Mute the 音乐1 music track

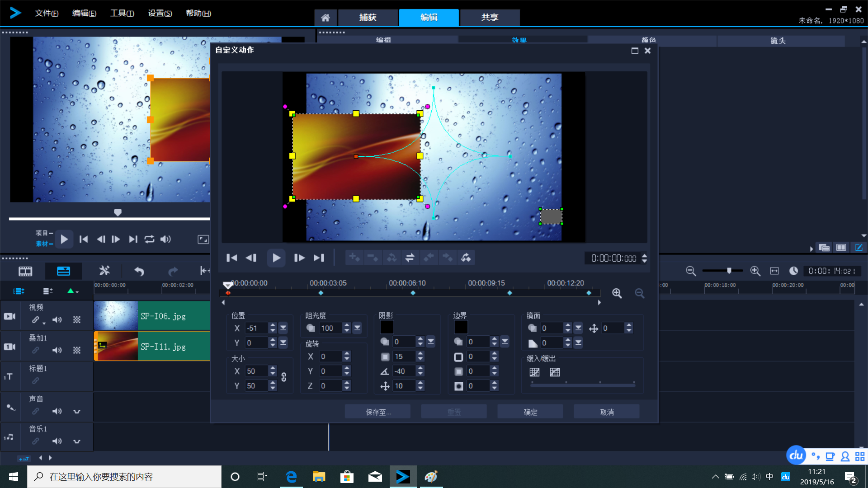click(x=57, y=441)
